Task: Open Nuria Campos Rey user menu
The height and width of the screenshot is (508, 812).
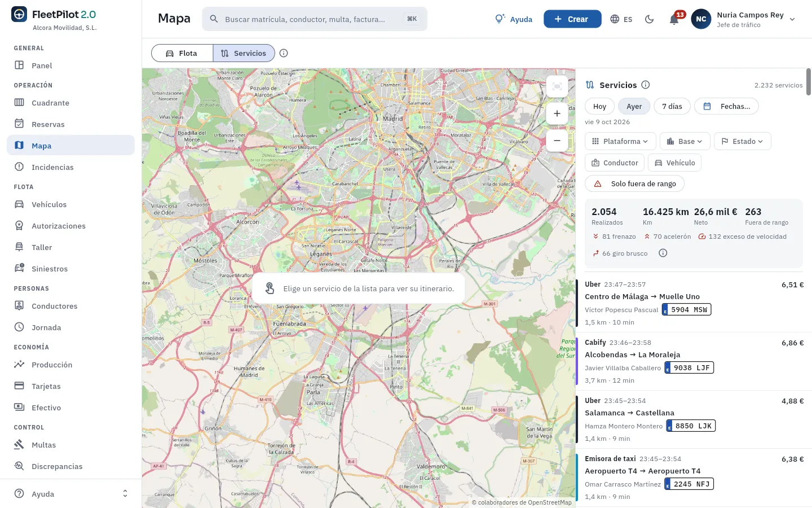Action: (x=744, y=19)
